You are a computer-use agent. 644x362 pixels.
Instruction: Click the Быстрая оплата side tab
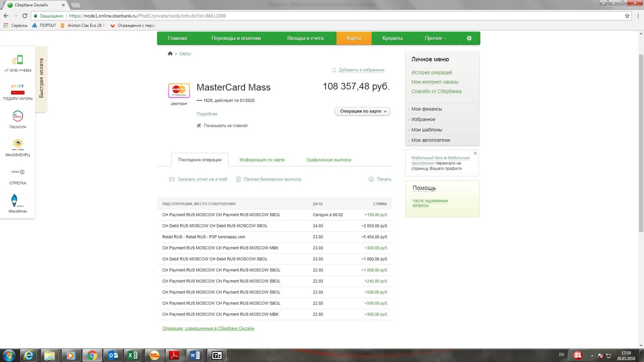41,78
